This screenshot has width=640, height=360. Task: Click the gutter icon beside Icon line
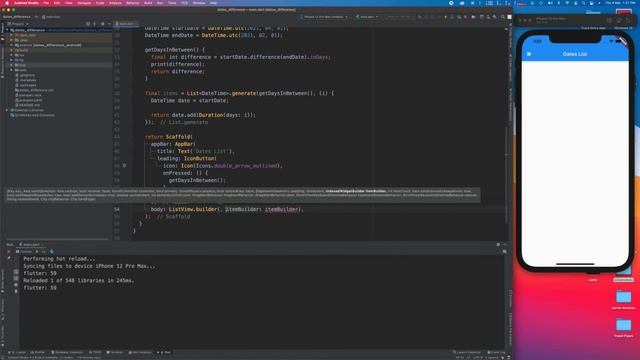(x=124, y=166)
